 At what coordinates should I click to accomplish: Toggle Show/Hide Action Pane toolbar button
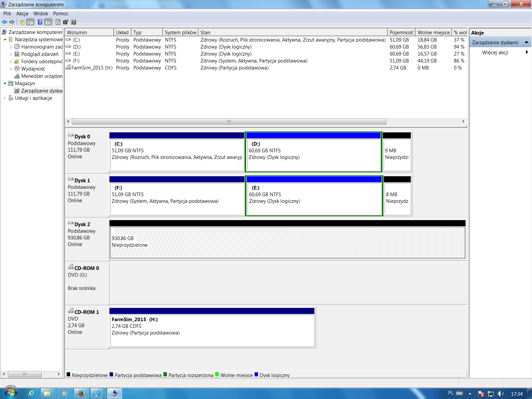[48, 22]
